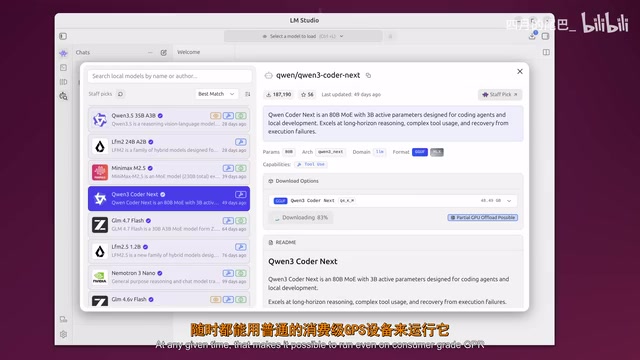Click the Qwen3.5 35B A3B logo thumbnail
This screenshot has height=360, width=640.
coord(100,120)
